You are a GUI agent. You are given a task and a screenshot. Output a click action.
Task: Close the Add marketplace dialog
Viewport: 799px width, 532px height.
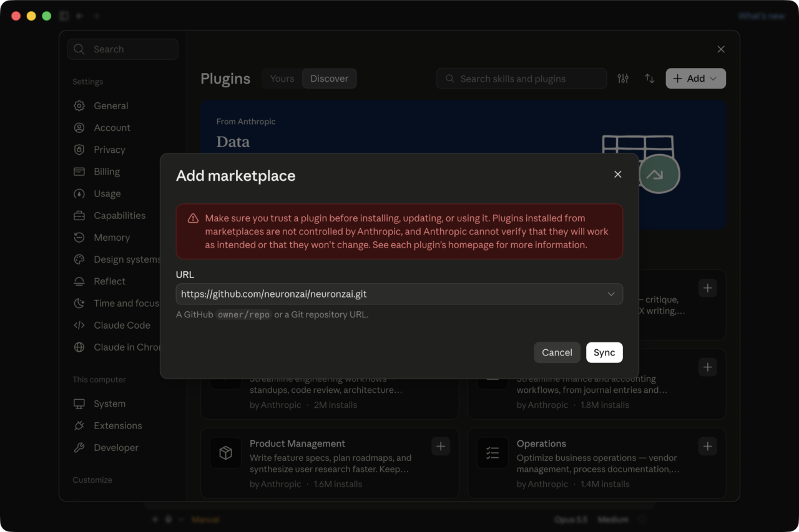coord(617,175)
